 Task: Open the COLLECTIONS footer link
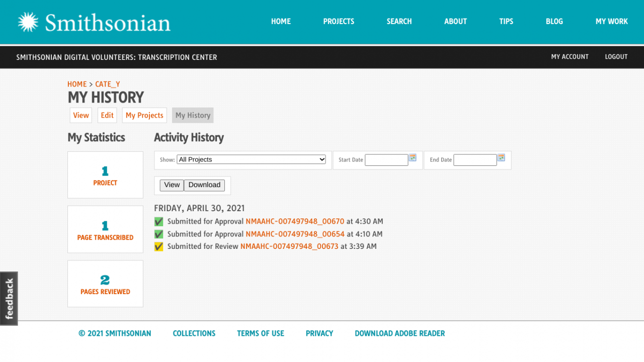[x=194, y=333]
